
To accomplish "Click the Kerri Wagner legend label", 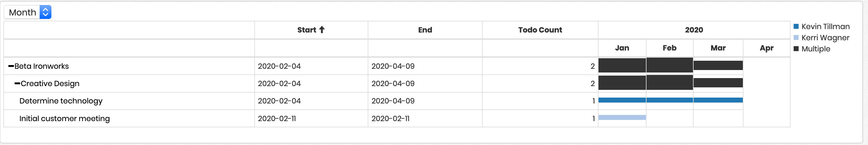I will point(825,37).
